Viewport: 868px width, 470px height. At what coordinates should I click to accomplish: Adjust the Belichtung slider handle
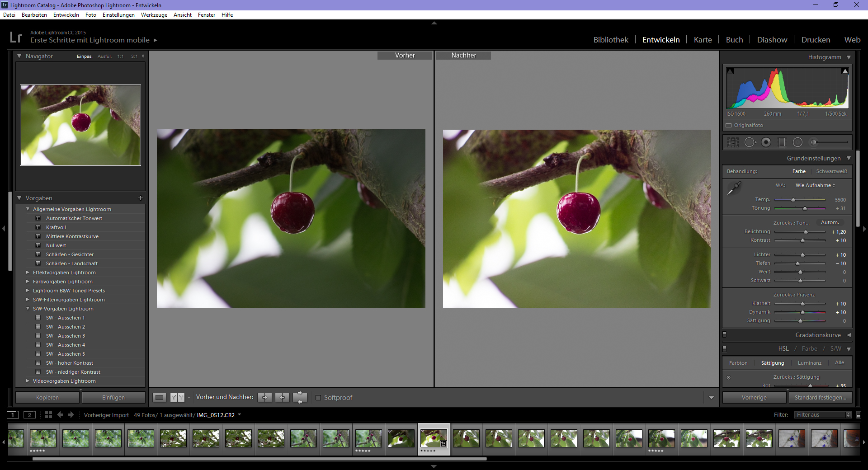pyautogui.click(x=805, y=232)
